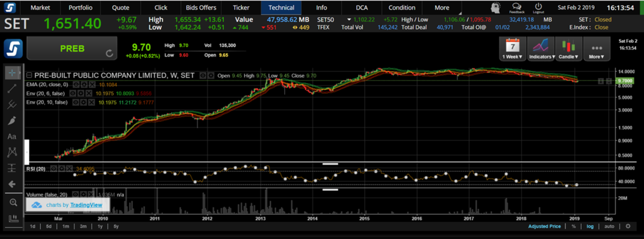Toggle visibility of EMA (20, close, 0)
Screen dimensions: 644x239
pyautogui.click(x=75, y=84)
